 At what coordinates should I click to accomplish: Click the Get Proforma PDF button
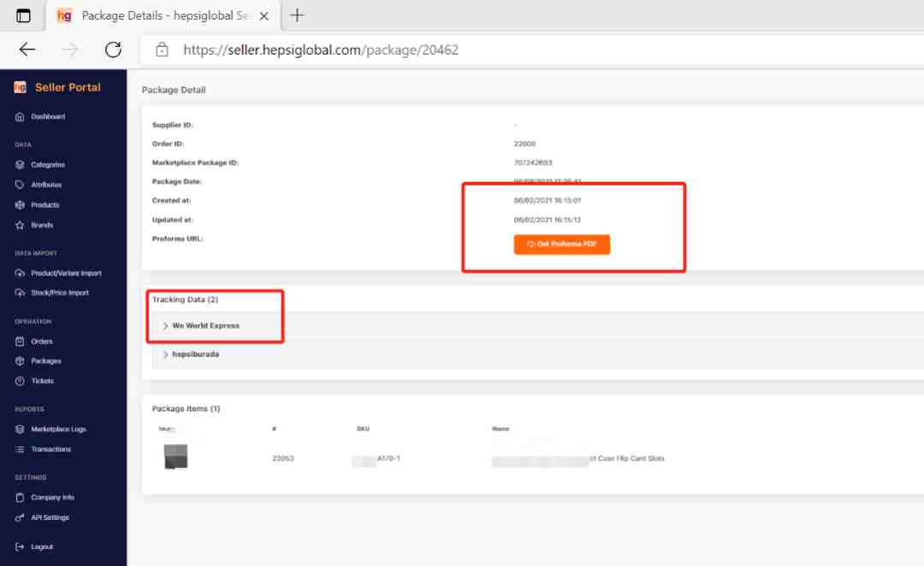(561, 245)
